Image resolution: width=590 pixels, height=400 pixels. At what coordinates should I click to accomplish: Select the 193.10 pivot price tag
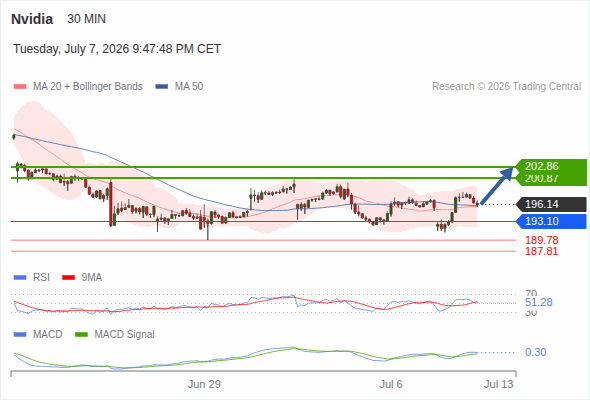coord(551,221)
